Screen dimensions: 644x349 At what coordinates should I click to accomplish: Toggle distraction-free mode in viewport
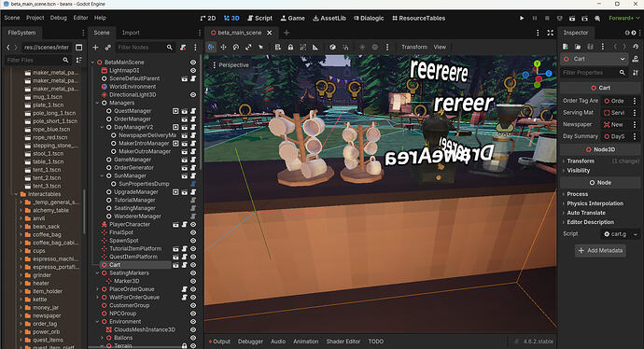tap(551, 33)
